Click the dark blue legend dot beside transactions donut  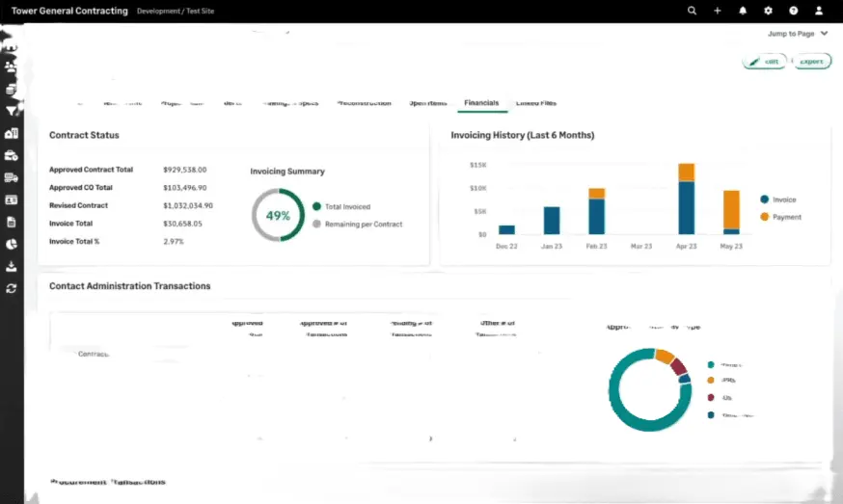(x=710, y=414)
